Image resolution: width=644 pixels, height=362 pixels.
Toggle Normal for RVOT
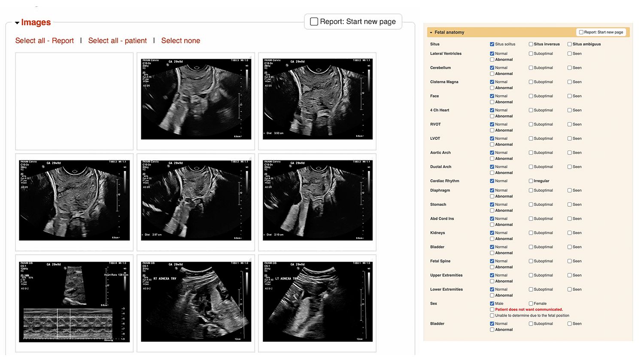(x=492, y=124)
